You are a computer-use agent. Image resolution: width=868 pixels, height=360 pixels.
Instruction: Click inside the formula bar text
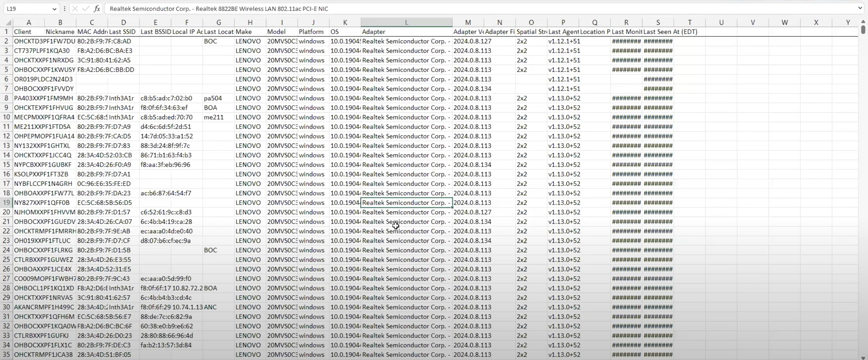point(404,9)
